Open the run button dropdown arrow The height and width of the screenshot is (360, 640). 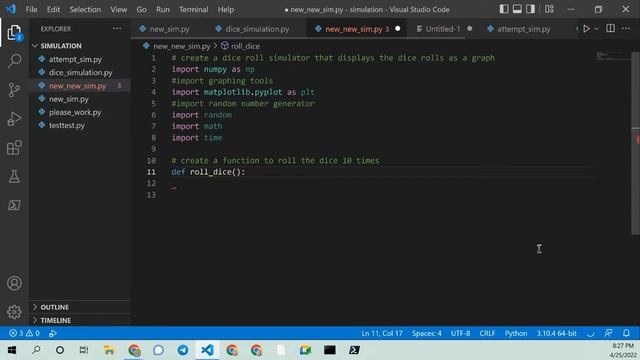click(596, 29)
